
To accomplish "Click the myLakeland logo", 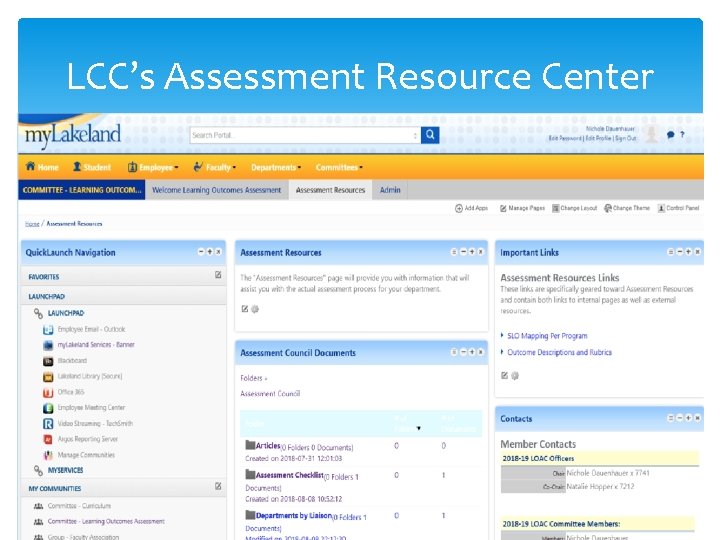I will pyautogui.click(x=73, y=135).
